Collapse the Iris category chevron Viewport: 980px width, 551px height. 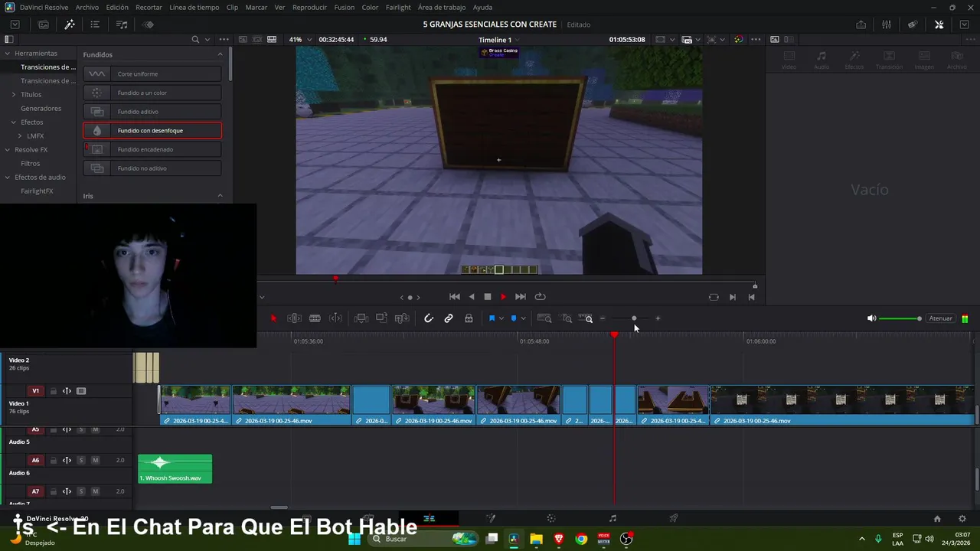[x=220, y=196]
